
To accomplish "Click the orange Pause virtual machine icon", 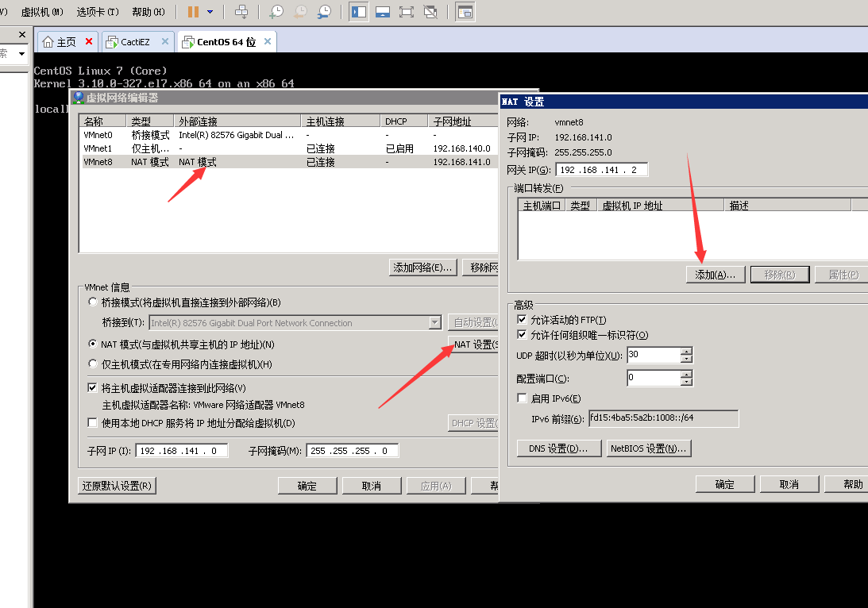I will pyautogui.click(x=193, y=12).
